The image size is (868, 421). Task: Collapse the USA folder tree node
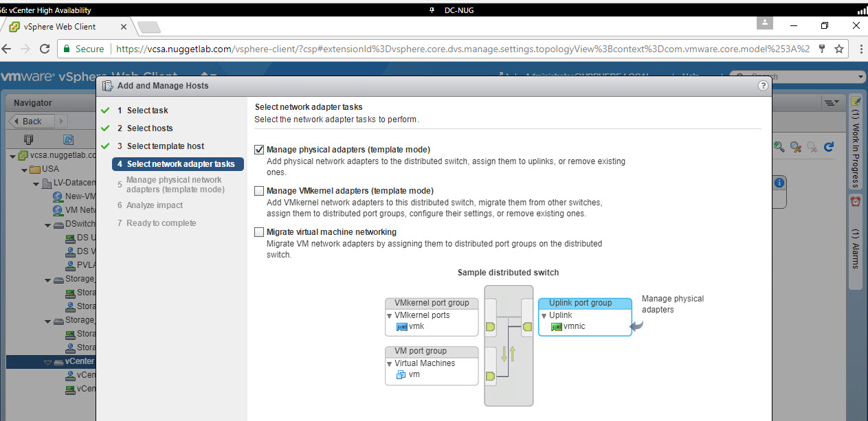coord(25,170)
